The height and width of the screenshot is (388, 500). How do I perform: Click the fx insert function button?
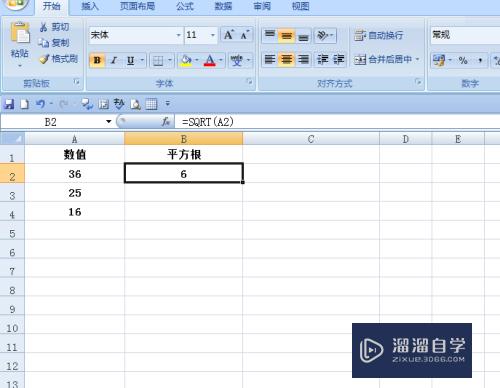pos(166,122)
